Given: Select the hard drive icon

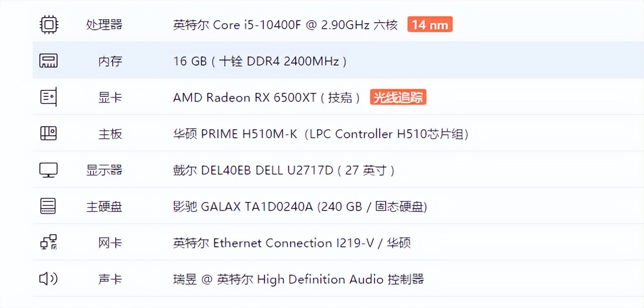Looking at the screenshot, I should (x=48, y=206).
